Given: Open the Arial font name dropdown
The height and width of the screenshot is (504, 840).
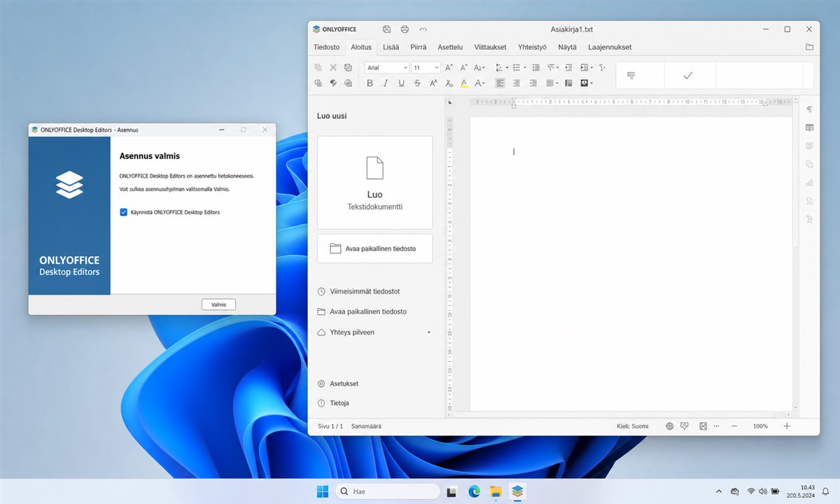Looking at the screenshot, I should coord(405,68).
